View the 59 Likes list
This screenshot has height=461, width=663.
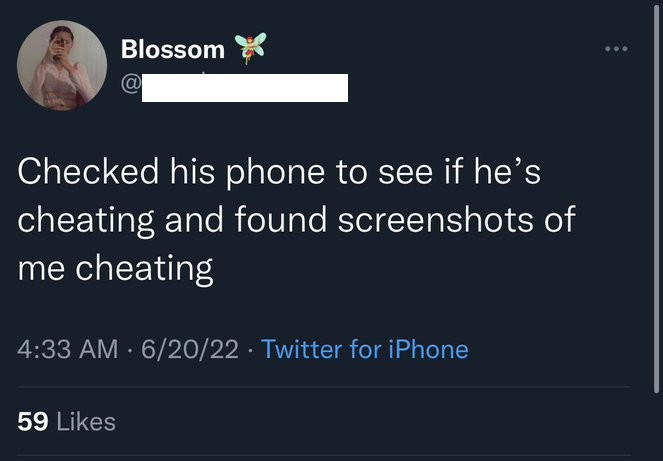point(67,421)
